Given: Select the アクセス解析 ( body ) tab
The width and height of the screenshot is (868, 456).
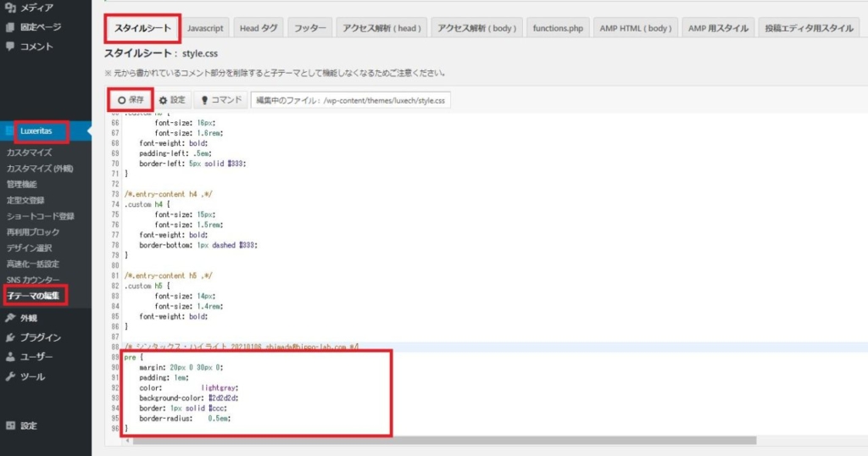Looking at the screenshot, I should (x=476, y=28).
